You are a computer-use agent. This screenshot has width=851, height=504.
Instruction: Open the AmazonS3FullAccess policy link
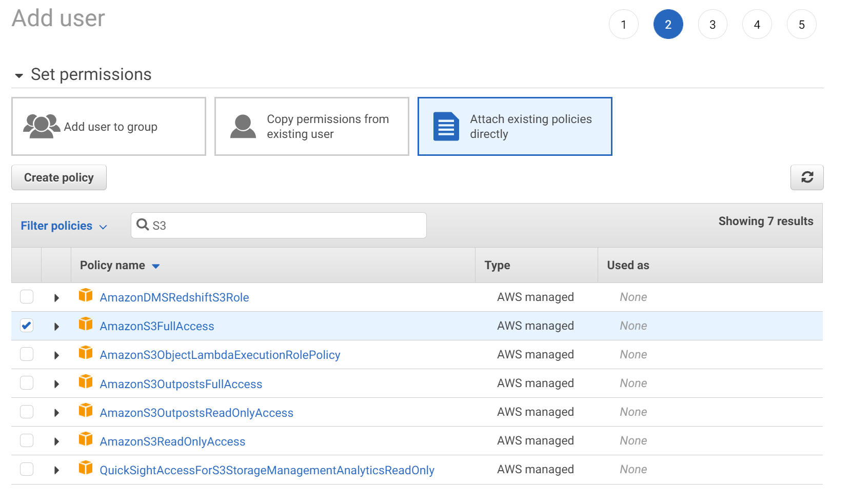click(157, 326)
